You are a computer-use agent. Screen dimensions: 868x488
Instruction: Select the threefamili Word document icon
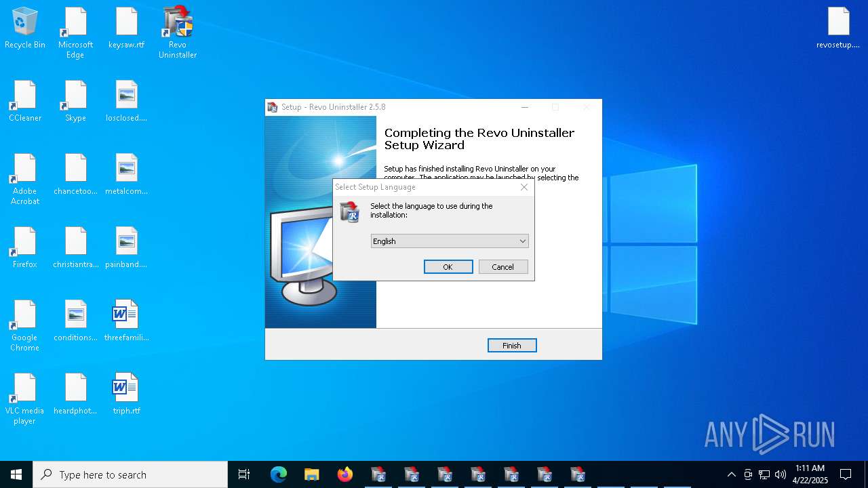126,321
